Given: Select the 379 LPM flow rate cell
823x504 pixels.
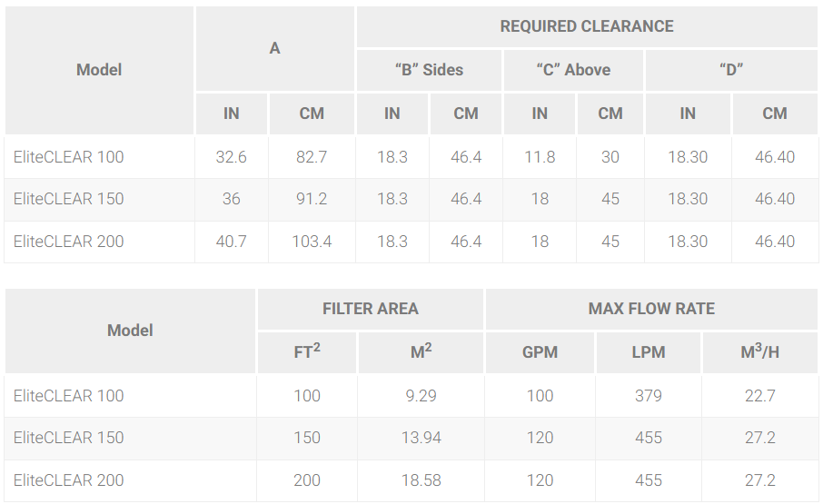Looking at the screenshot, I should click(x=649, y=395).
